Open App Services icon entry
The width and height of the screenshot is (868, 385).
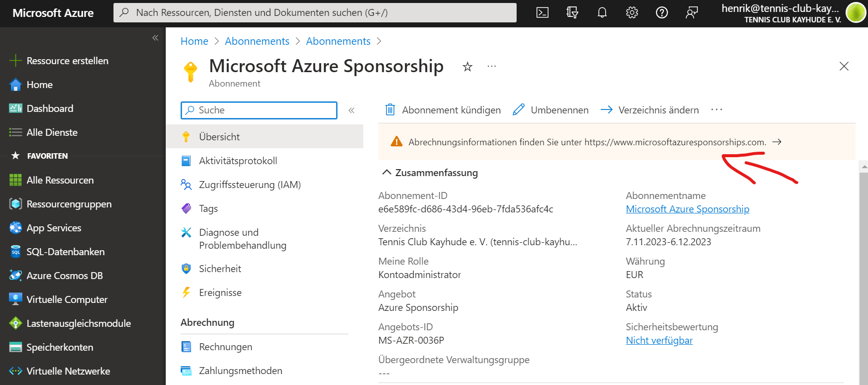click(x=45, y=228)
